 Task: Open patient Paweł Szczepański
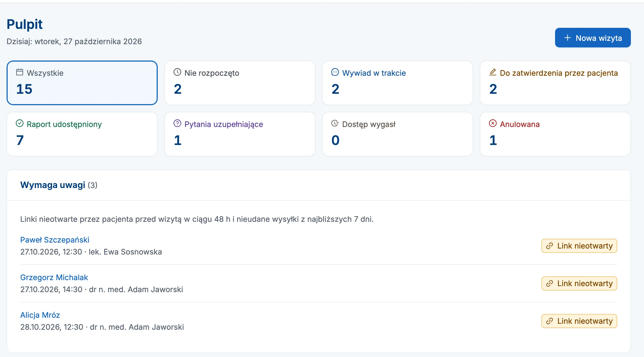[55, 240]
